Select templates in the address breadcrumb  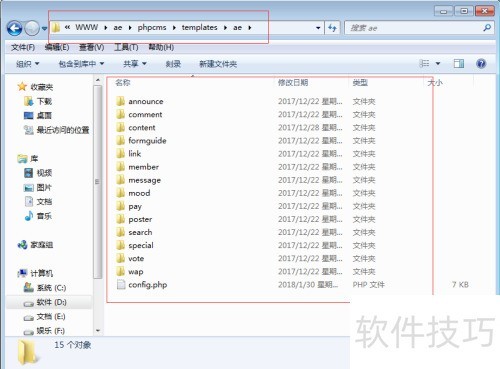click(x=199, y=28)
